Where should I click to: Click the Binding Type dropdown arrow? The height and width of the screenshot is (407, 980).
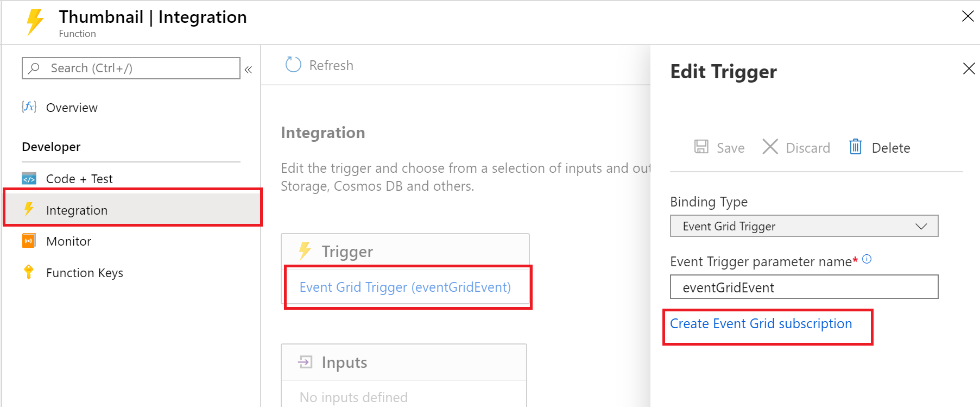[921, 226]
